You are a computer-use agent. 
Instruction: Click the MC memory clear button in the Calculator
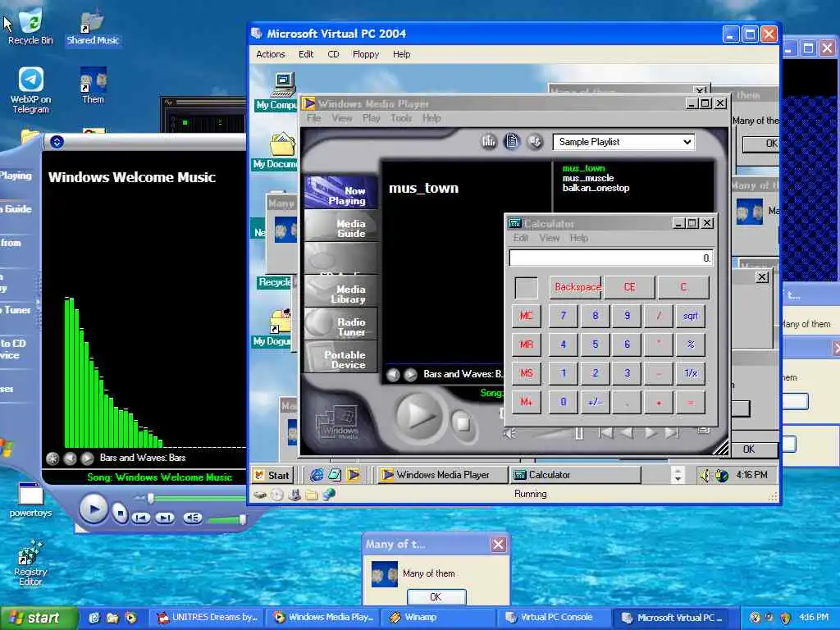click(527, 316)
